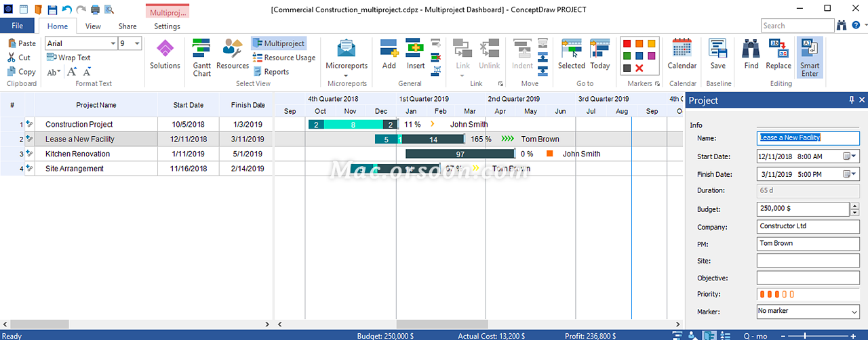
Task: Add a new project item
Action: (389, 54)
